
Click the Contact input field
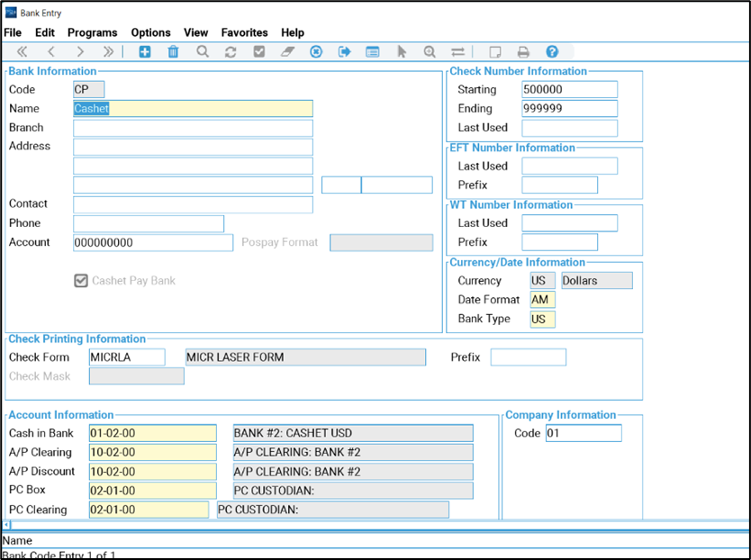coord(193,204)
